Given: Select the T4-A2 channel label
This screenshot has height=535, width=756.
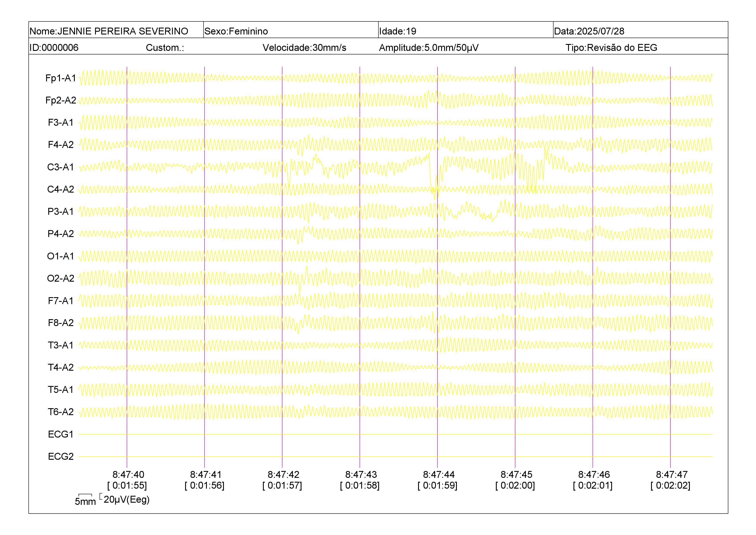Looking at the screenshot, I should (61, 367).
